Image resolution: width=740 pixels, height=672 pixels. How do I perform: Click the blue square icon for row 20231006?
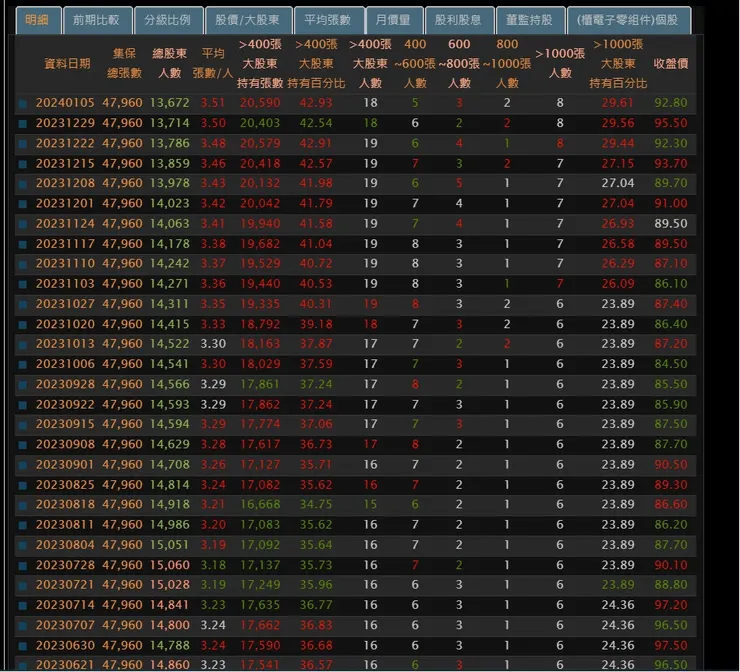tap(22, 364)
